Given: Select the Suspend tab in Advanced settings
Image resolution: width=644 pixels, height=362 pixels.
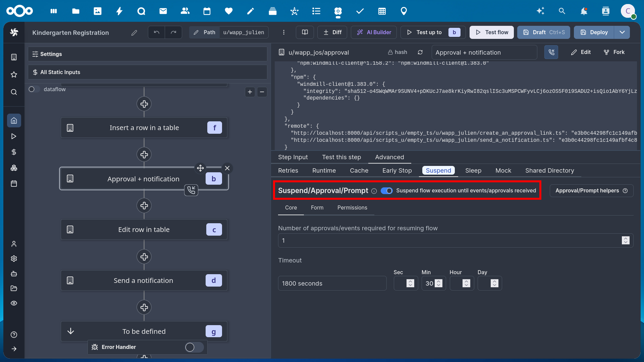Looking at the screenshot, I should [438, 170].
